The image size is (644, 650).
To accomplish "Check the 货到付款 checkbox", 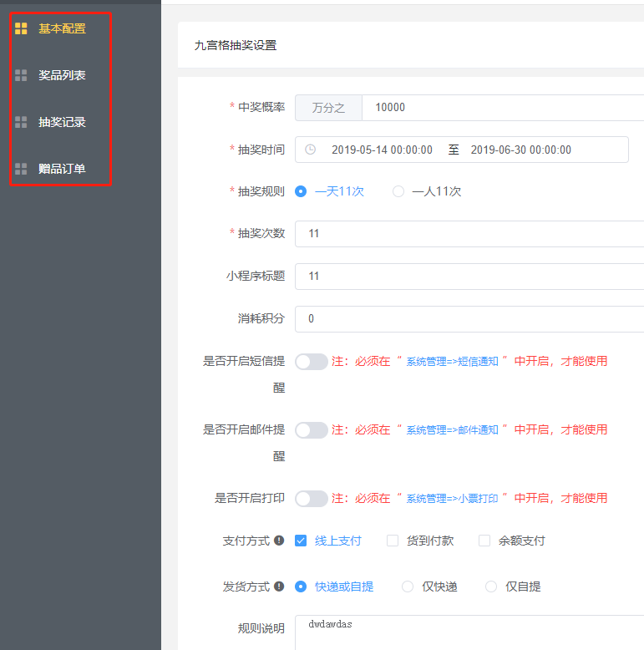I will point(393,541).
